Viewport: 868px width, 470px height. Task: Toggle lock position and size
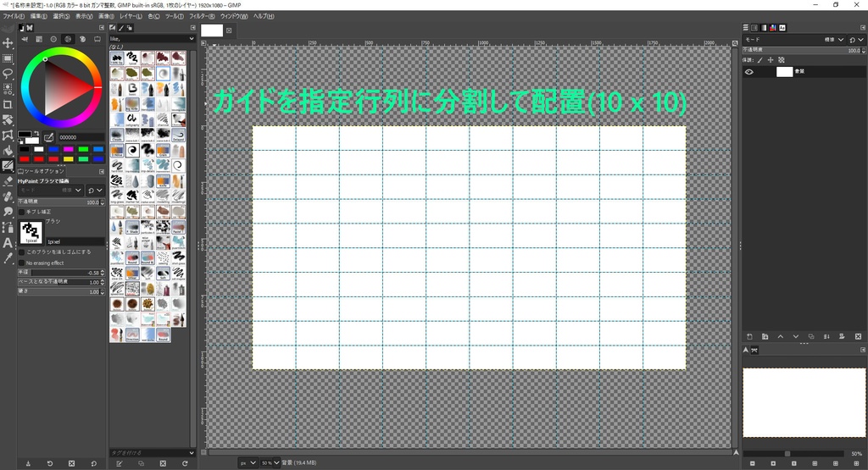tap(770, 60)
